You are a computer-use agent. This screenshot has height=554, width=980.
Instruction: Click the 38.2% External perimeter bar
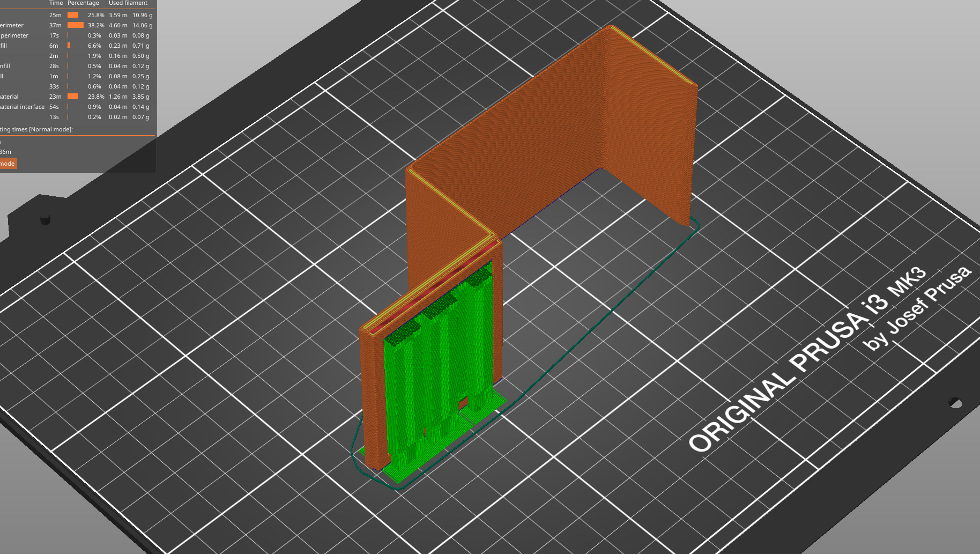tap(76, 25)
